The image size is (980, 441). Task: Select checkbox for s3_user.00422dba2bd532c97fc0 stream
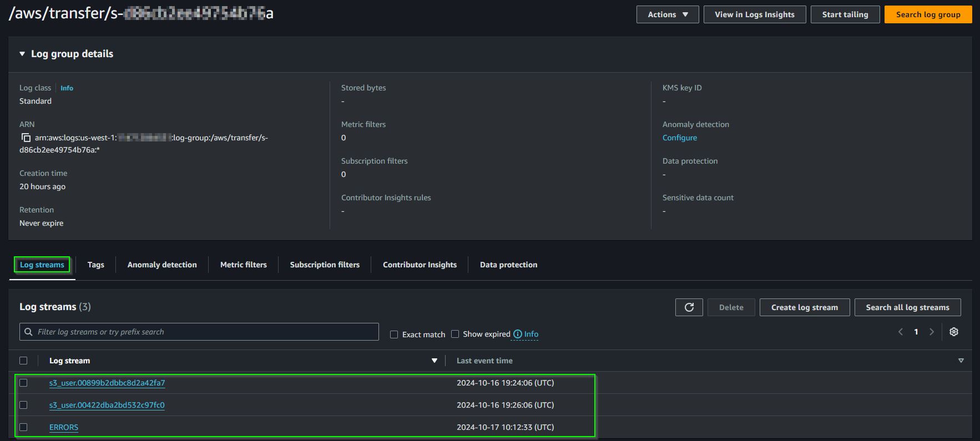pos(23,405)
